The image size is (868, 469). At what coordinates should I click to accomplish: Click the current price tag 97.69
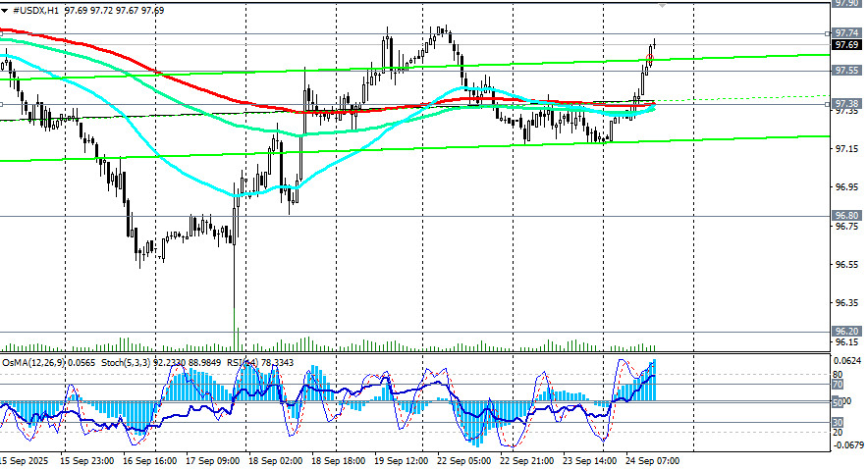coord(846,45)
